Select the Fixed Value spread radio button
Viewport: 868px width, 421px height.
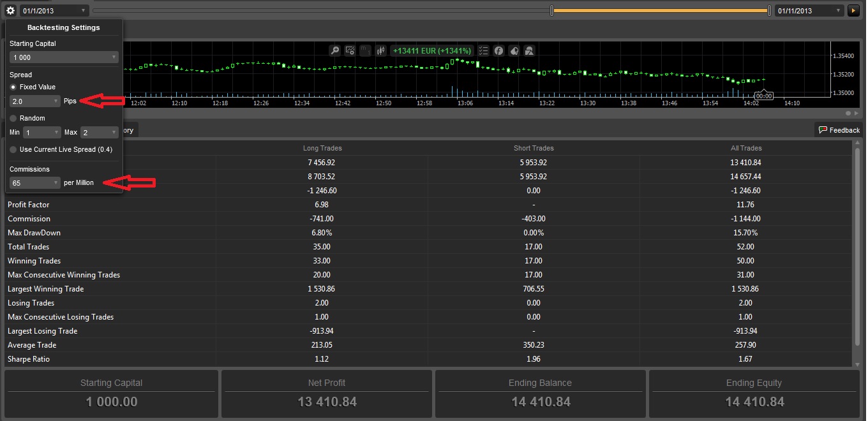[x=13, y=87]
